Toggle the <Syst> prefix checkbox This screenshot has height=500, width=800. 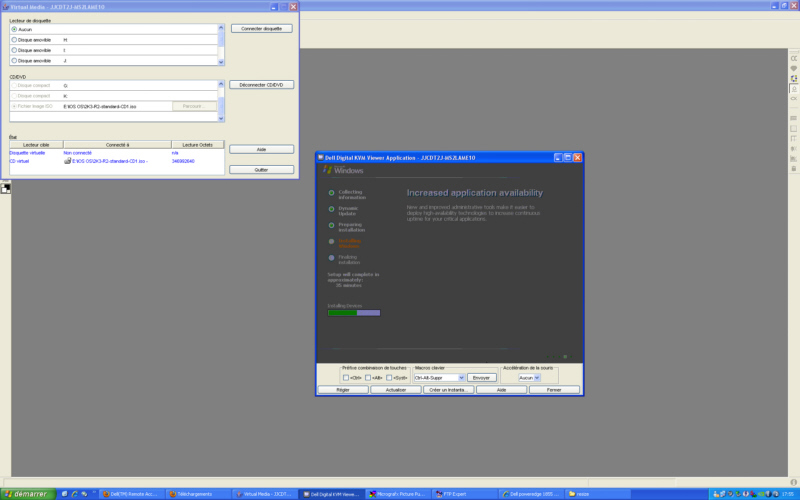[x=389, y=378]
